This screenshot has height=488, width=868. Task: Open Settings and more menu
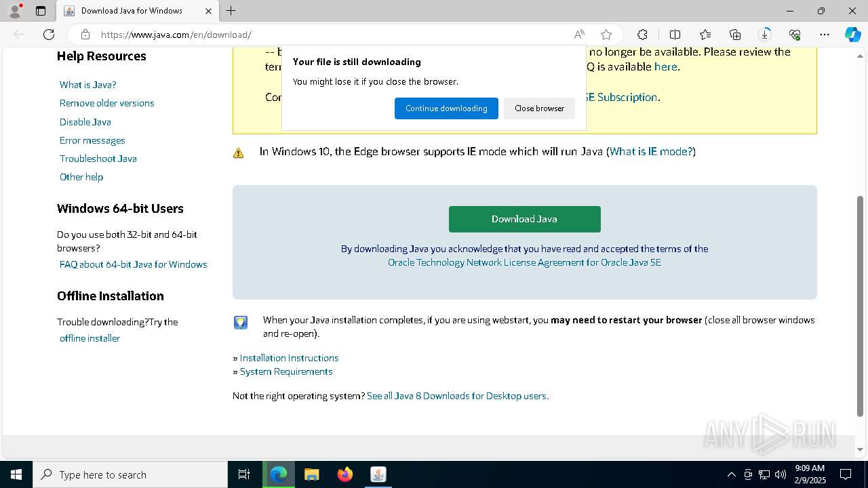tap(825, 35)
